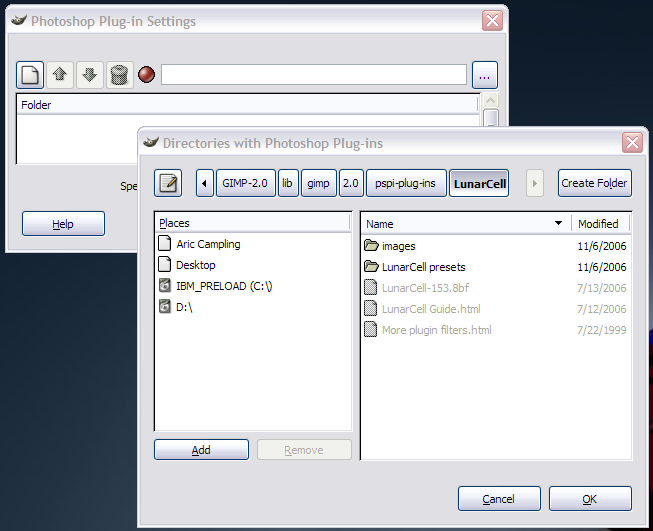Click 7/13/2006 modified date
Image resolution: width=653 pixels, height=531 pixels.
tap(602, 288)
